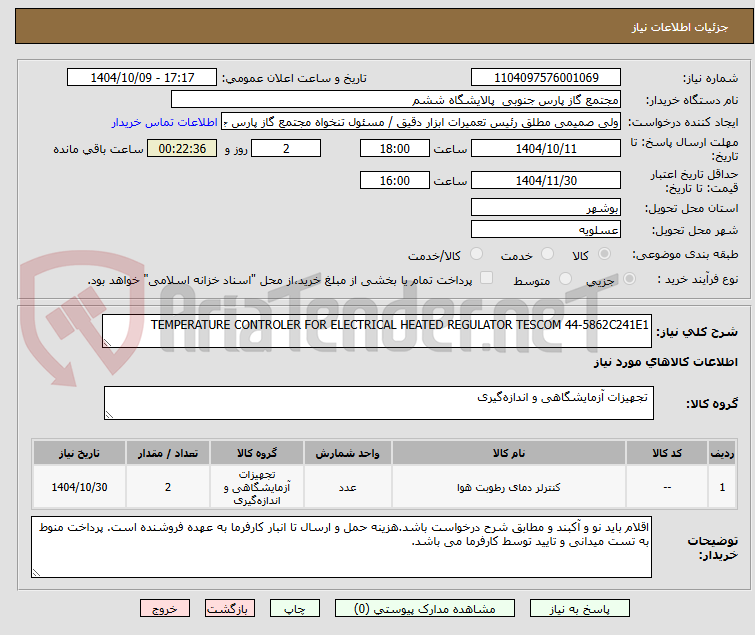Click the گروه کالا table column header
755x635 pixels.
tap(257, 453)
